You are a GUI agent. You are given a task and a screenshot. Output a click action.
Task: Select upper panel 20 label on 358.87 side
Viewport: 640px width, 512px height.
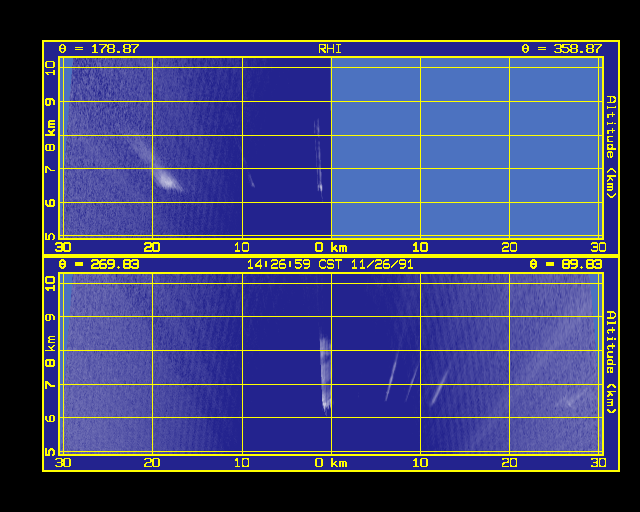click(x=509, y=247)
